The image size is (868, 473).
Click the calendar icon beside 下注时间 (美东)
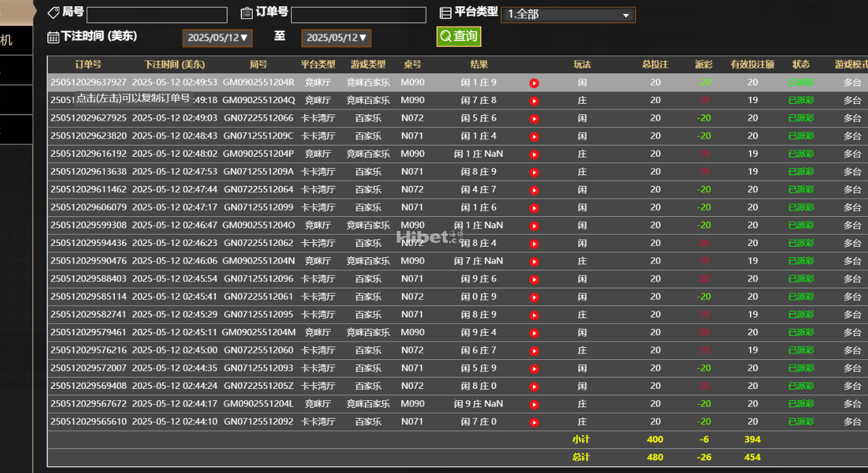point(53,37)
